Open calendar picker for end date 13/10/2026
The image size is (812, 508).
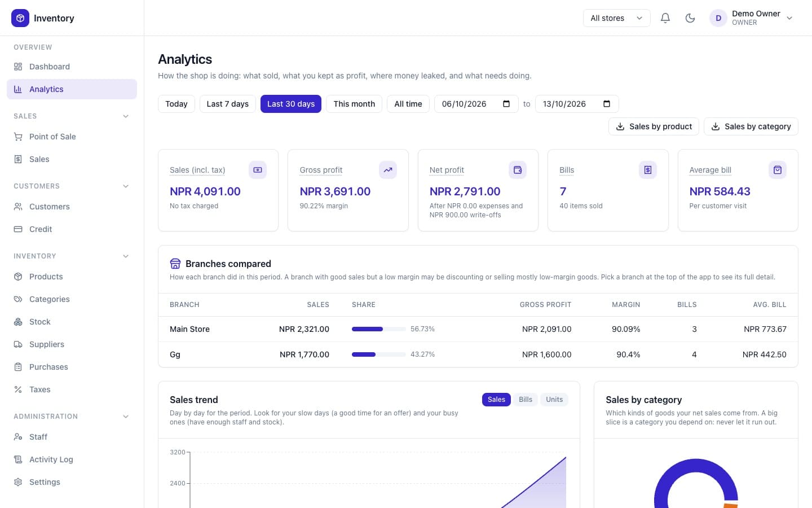[x=607, y=104]
